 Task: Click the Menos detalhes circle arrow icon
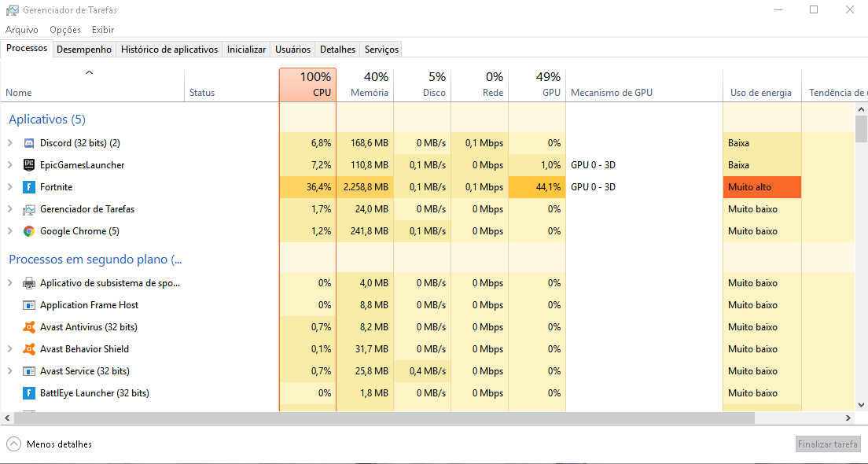(x=14, y=444)
